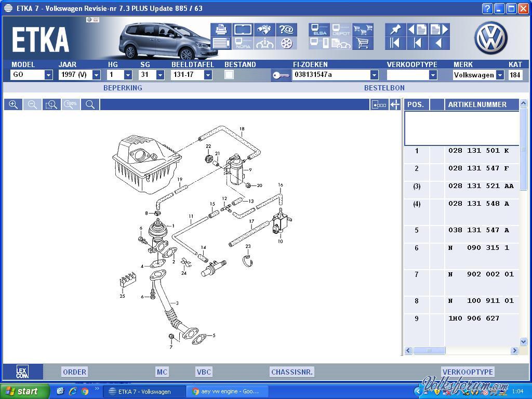Click the plain magnifier icon
The image size is (532, 399).
coord(90,104)
